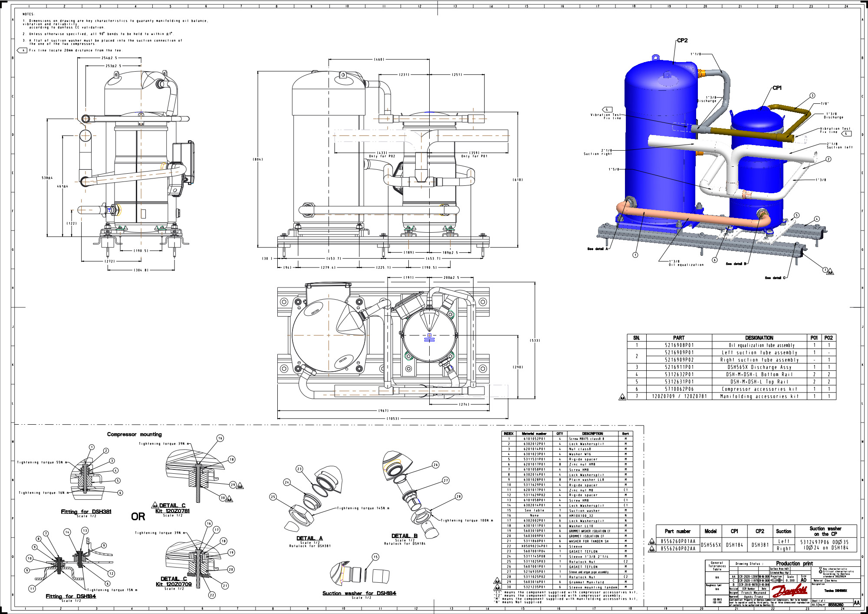Click the 'DSH565X Discharge Assy' designation cell
The image size is (868, 614).
(x=759, y=367)
